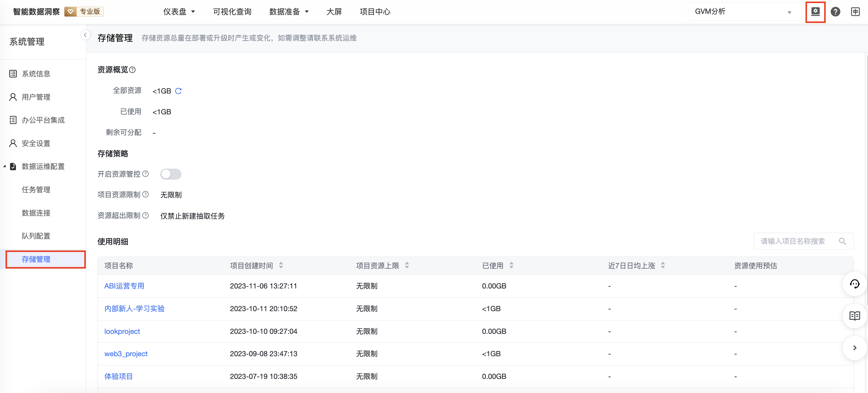The image size is (868, 393).
Task: Click the used <1GB value in overview
Action: (x=162, y=112)
